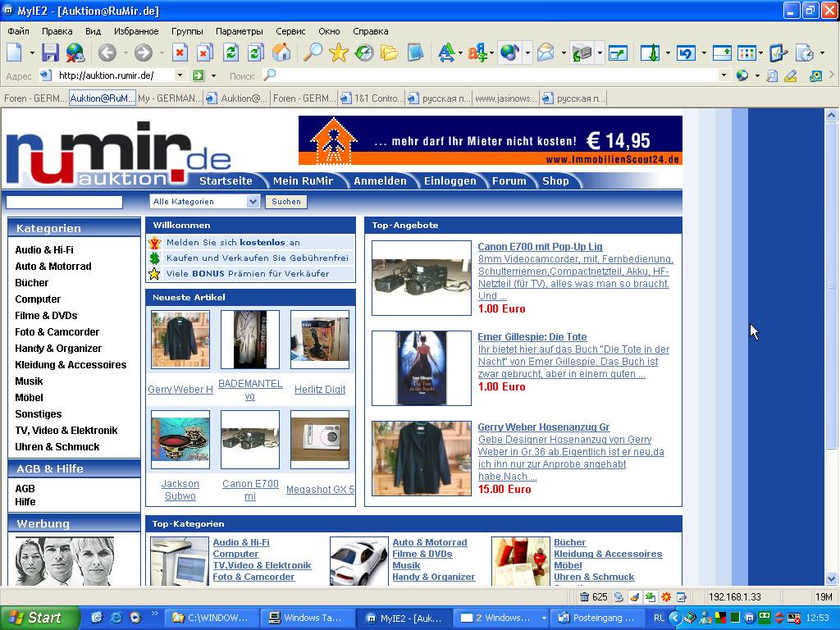
Task: Click the New page toolbar icon
Action: 15,52
